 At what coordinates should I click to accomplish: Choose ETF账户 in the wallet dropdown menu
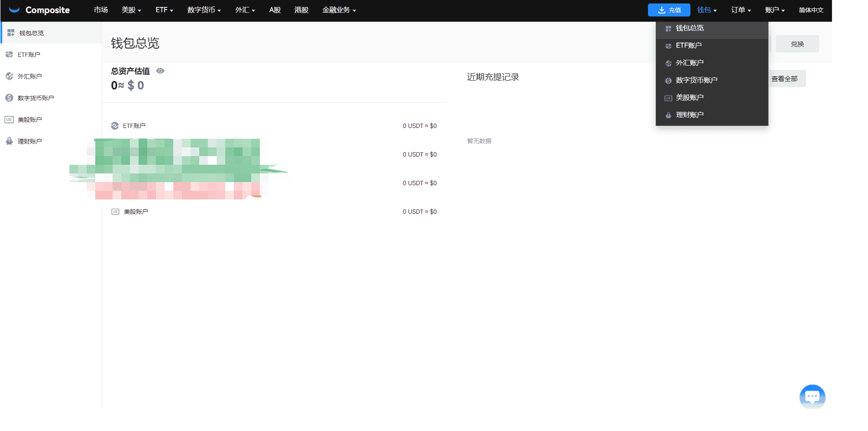pyautogui.click(x=689, y=46)
